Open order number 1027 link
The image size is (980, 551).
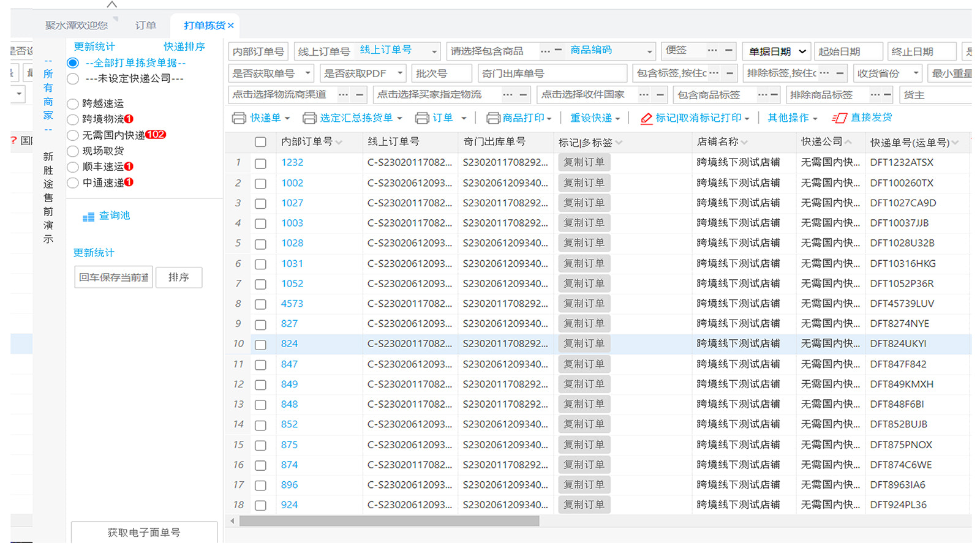[x=292, y=203]
